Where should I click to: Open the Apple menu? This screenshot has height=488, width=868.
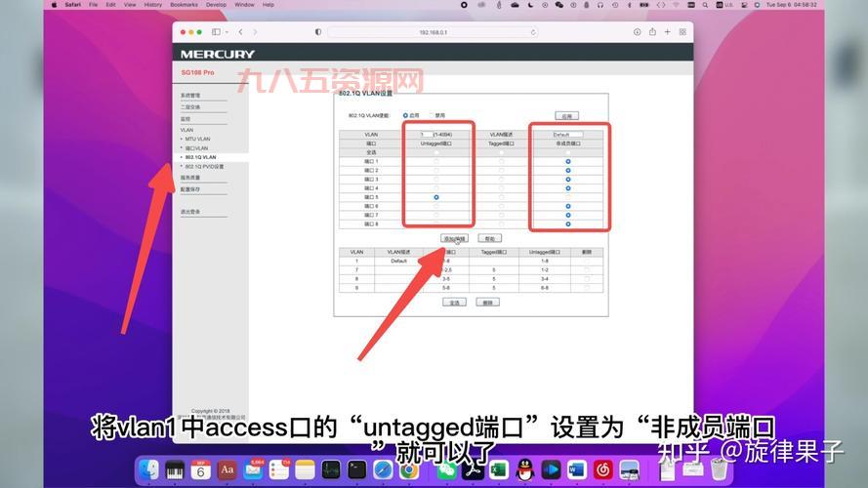[x=55, y=5]
